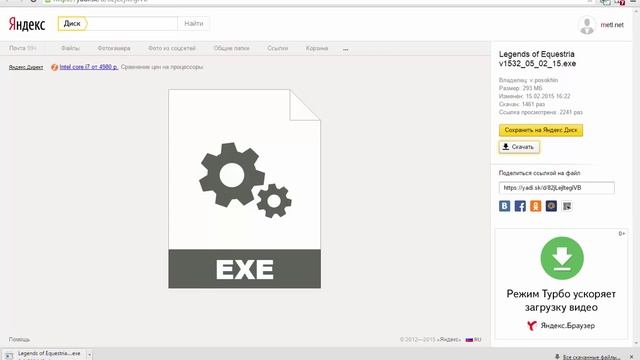Click the user avatar icon
This screenshot has width=640, height=360.
pyautogui.click(x=587, y=25)
